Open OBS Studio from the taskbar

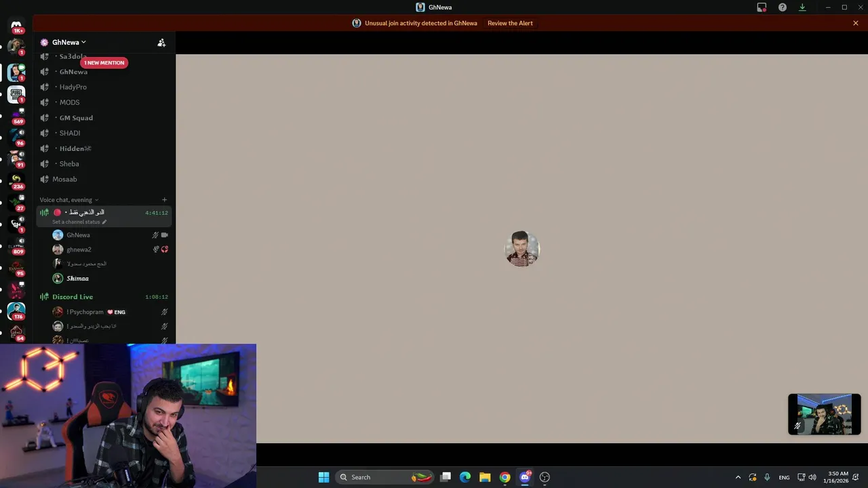(x=545, y=477)
